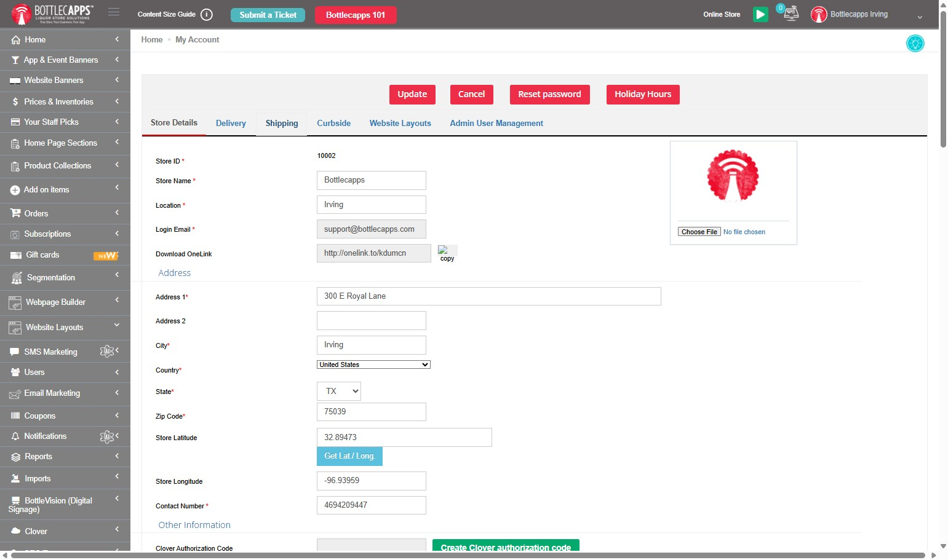This screenshot has width=948, height=560.
Task: Click the Update button
Action: (412, 95)
